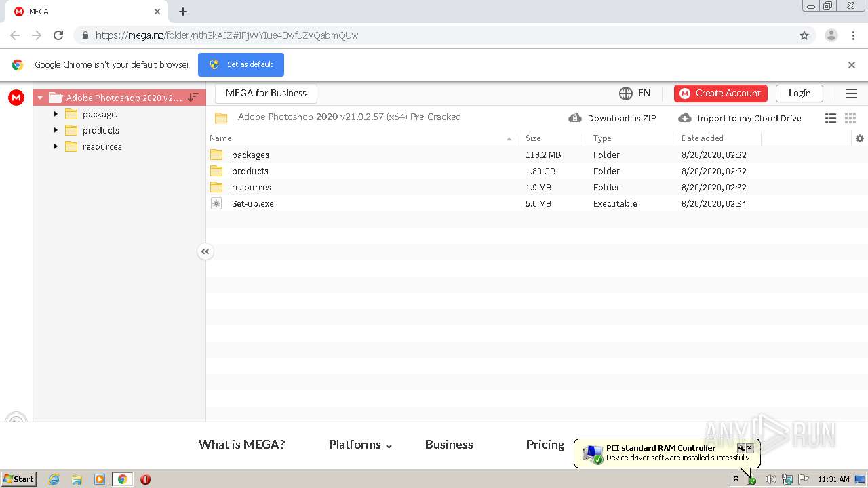
Task: Open Chrome profile avatar
Action: coord(831,35)
